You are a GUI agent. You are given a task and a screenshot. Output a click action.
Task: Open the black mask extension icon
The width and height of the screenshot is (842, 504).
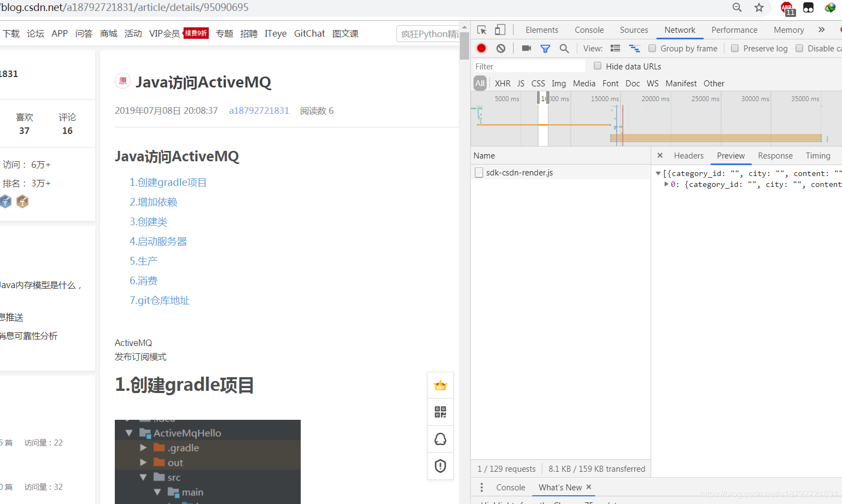pyautogui.click(x=808, y=7)
